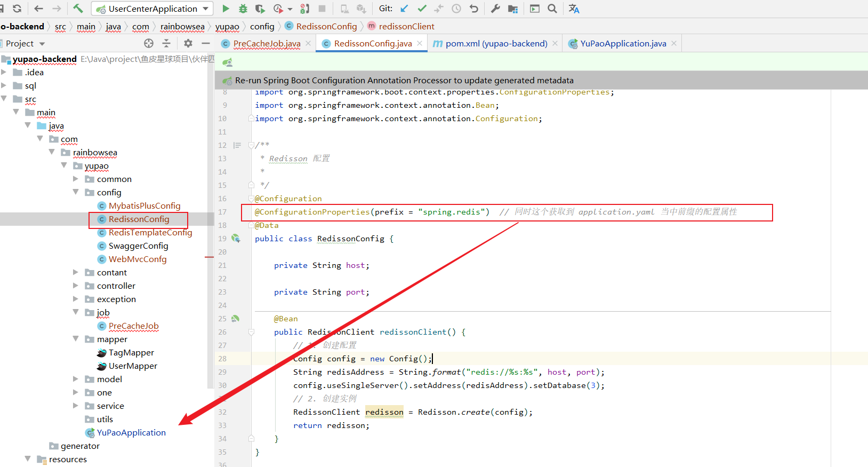Locate opened file in Project panel
The width and height of the screenshot is (868, 467).
[149, 43]
